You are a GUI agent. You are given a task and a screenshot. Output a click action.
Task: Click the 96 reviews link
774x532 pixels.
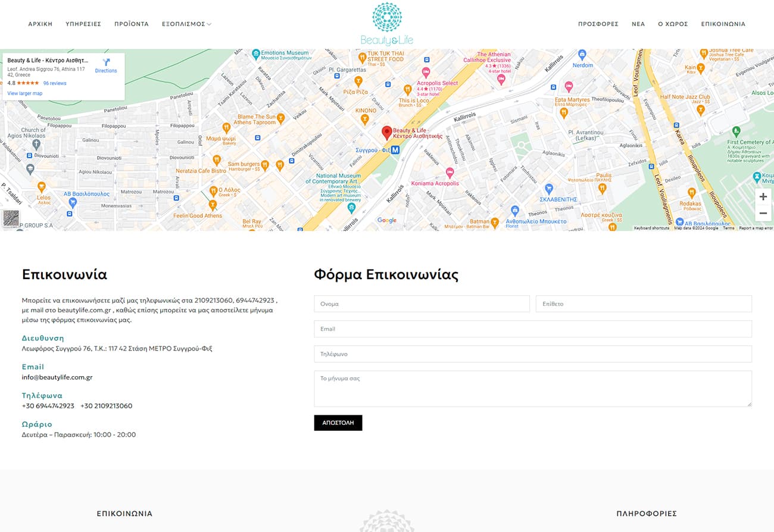pyautogui.click(x=55, y=83)
